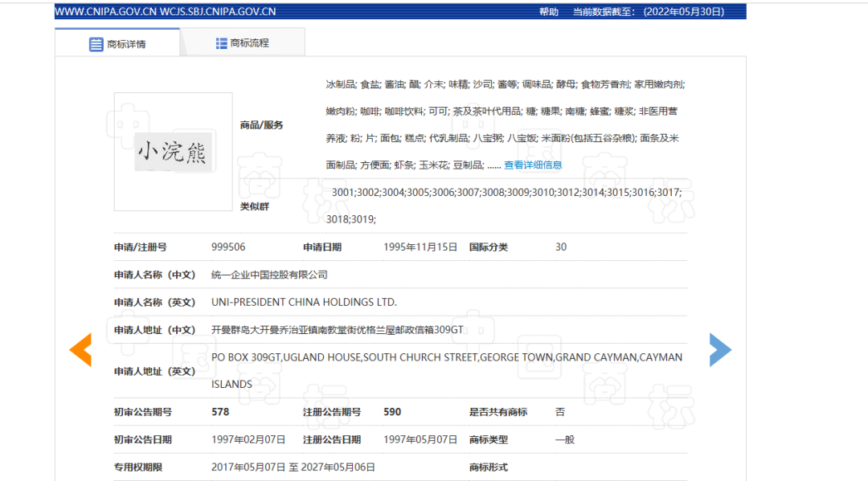The image size is (868, 481).
Task: Click the 小浣熊 trademark image
Action: click(x=174, y=152)
